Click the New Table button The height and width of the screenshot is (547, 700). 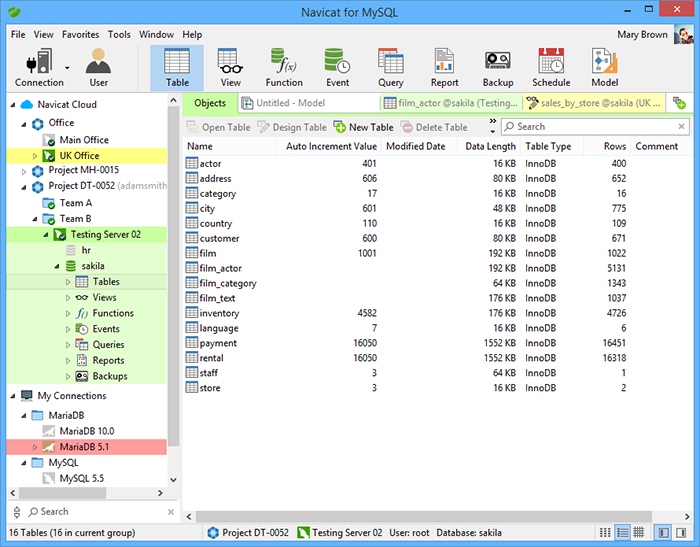coord(363,127)
